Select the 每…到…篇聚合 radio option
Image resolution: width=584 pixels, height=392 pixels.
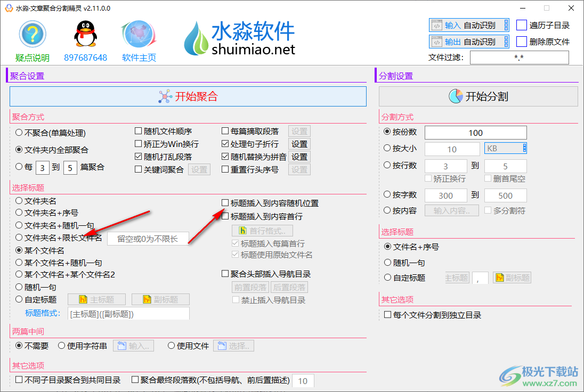(x=19, y=167)
